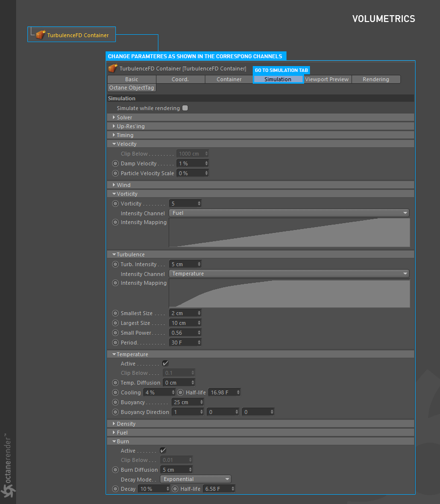This screenshot has width=440, height=504.
Task: Expand the Solver section
Action: point(261,117)
